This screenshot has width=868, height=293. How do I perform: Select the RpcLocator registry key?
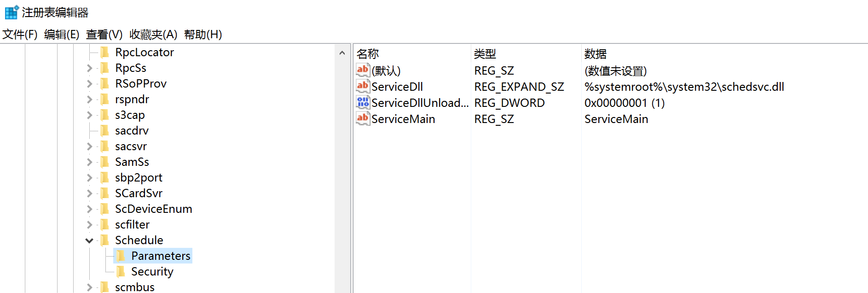[144, 53]
